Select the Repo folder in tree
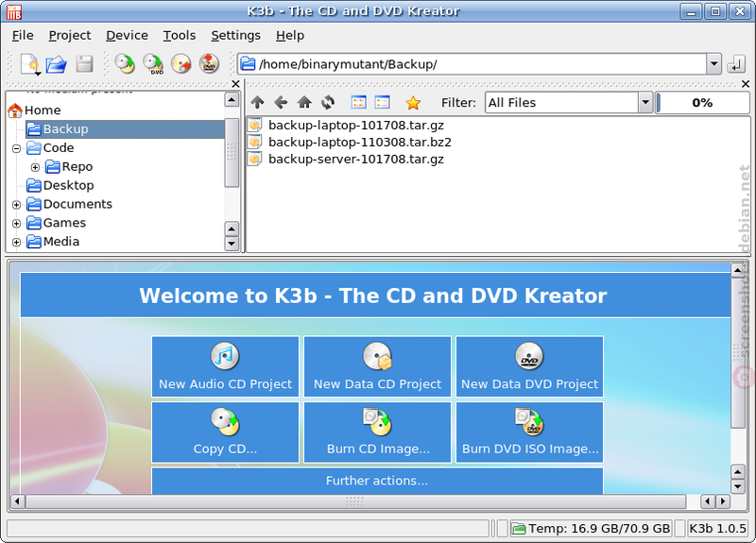 [69, 167]
